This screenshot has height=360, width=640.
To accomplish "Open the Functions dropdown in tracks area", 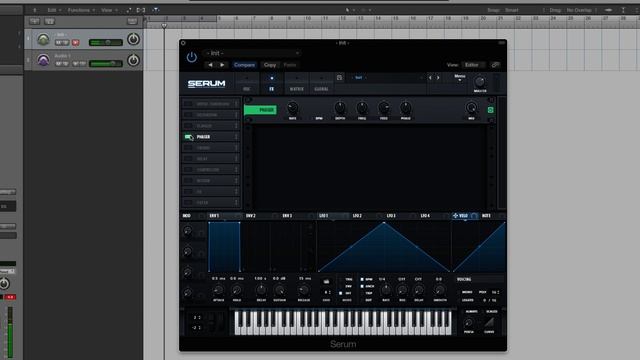I will 81,10.
